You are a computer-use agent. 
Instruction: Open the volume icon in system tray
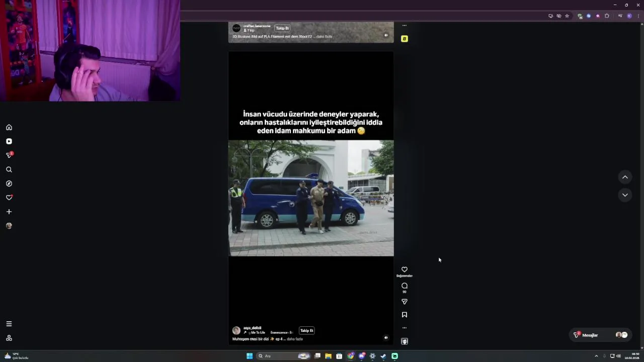pyautogui.click(x=618, y=356)
